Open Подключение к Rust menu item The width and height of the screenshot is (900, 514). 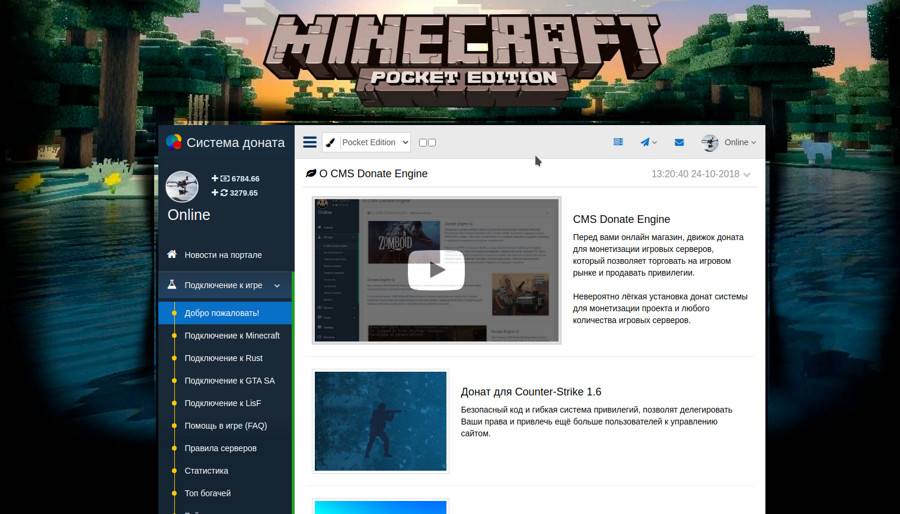click(223, 358)
